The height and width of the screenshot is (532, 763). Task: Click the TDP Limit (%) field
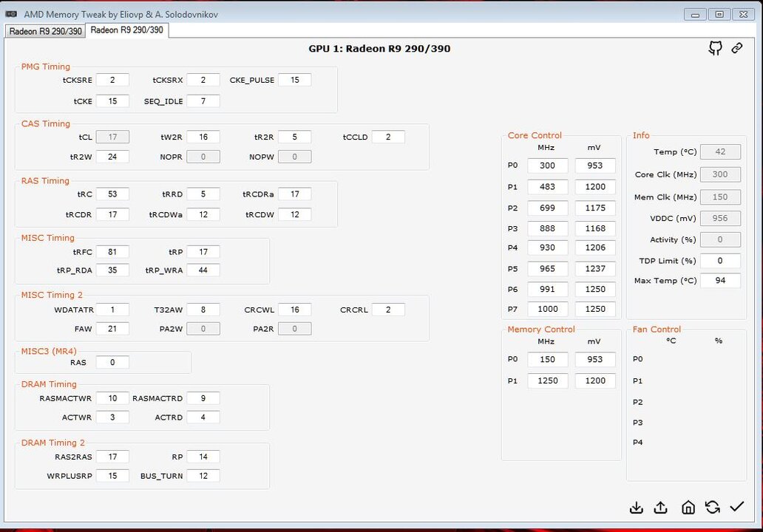click(x=720, y=261)
